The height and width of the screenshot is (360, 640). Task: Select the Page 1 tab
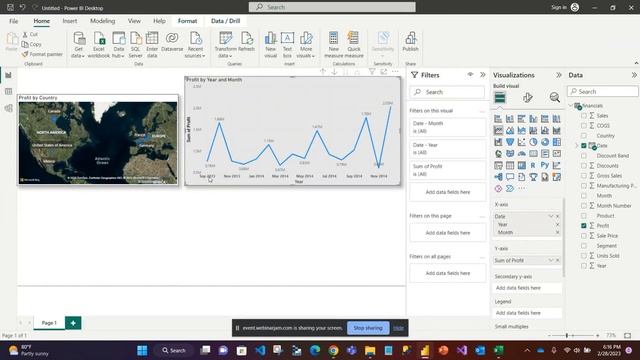49,323
